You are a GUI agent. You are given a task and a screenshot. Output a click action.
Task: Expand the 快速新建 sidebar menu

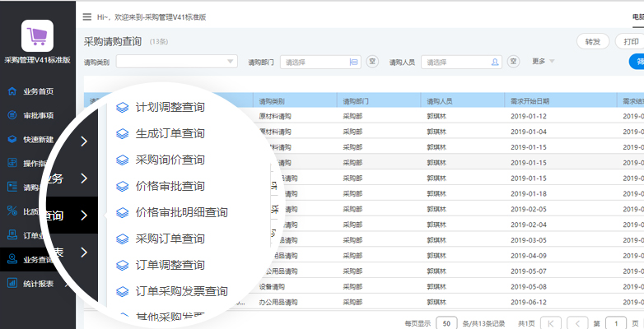click(37, 139)
